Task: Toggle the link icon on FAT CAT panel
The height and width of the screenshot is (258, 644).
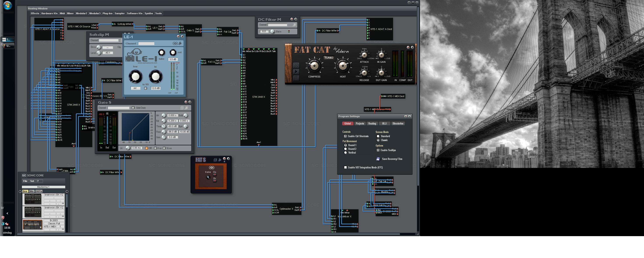Action: pos(296,66)
